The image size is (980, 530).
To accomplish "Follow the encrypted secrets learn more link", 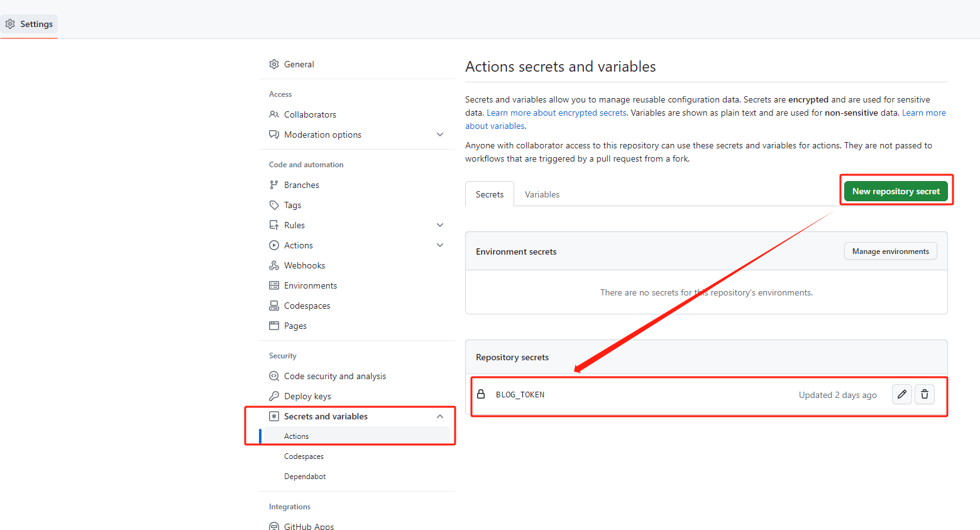I will 556,112.
